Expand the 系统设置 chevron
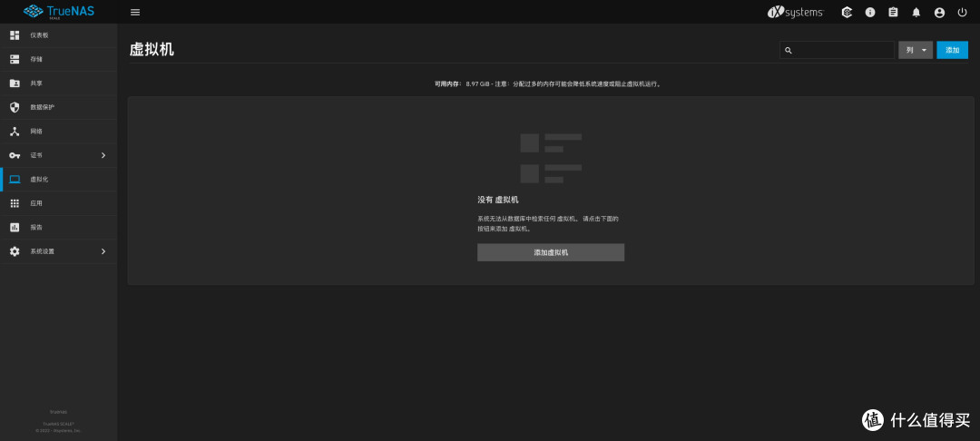This screenshot has width=980, height=441. tap(103, 251)
